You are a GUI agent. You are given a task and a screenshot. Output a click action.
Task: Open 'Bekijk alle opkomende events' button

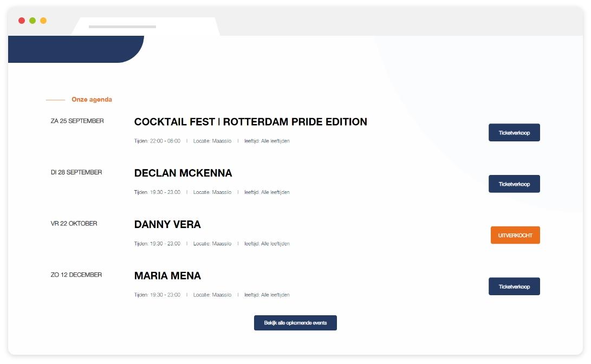pyautogui.click(x=295, y=323)
